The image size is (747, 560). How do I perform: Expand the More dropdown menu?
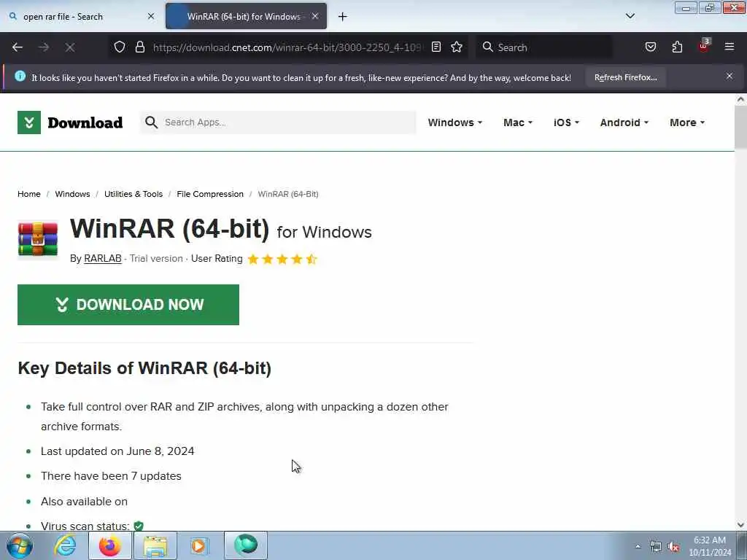687,122
